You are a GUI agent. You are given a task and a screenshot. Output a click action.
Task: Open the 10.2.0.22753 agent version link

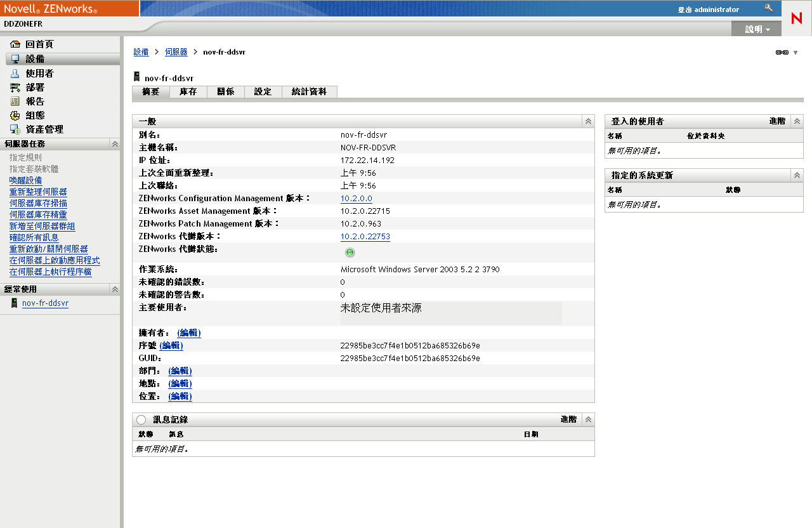[x=365, y=237]
